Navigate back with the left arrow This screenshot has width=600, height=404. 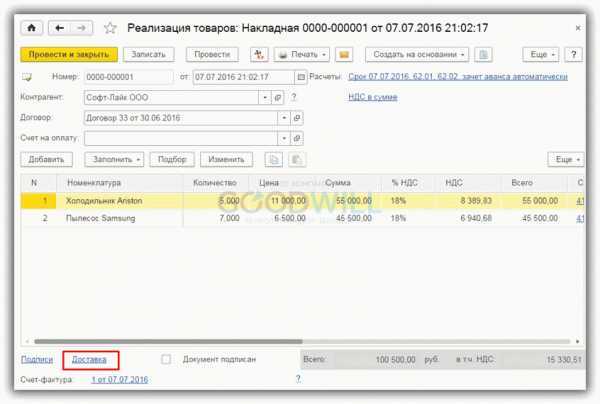pos(59,28)
